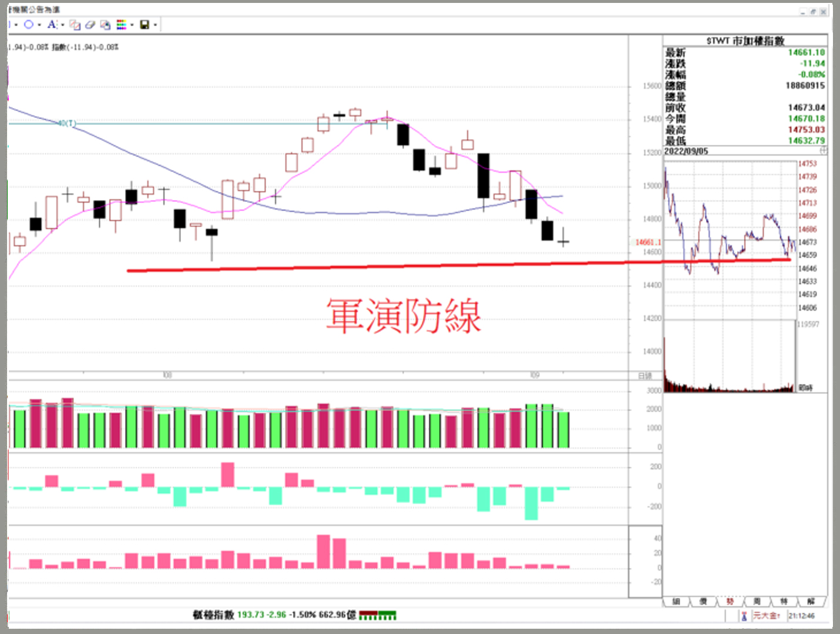Click the 漲幅 value -0.08%
The width and height of the screenshot is (840, 634).
click(x=812, y=75)
